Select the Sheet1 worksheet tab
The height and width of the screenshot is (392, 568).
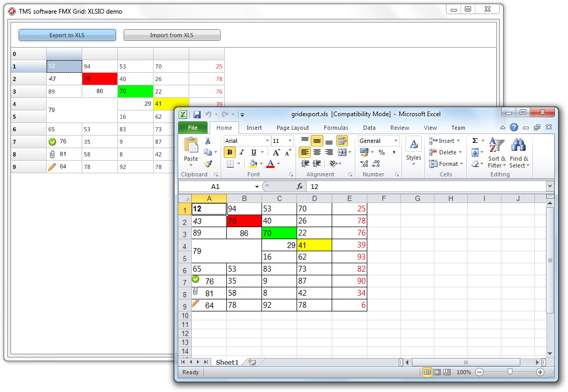pyautogui.click(x=227, y=362)
